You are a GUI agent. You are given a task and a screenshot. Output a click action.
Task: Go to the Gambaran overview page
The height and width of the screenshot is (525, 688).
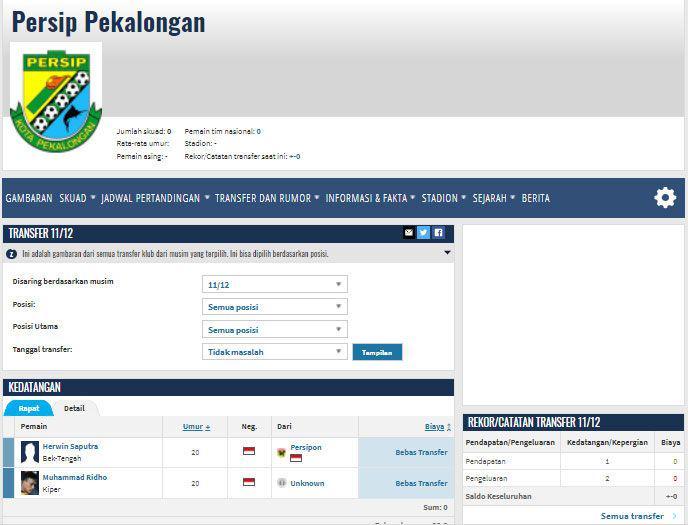click(29, 198)
